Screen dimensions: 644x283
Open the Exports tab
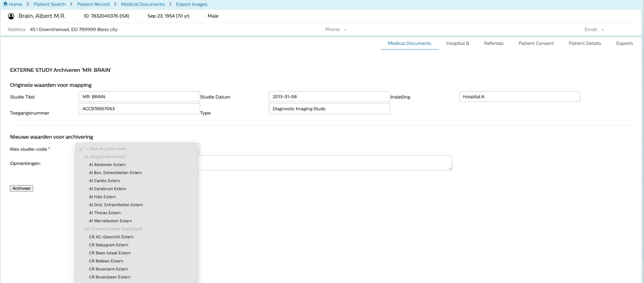coord(624,43)
